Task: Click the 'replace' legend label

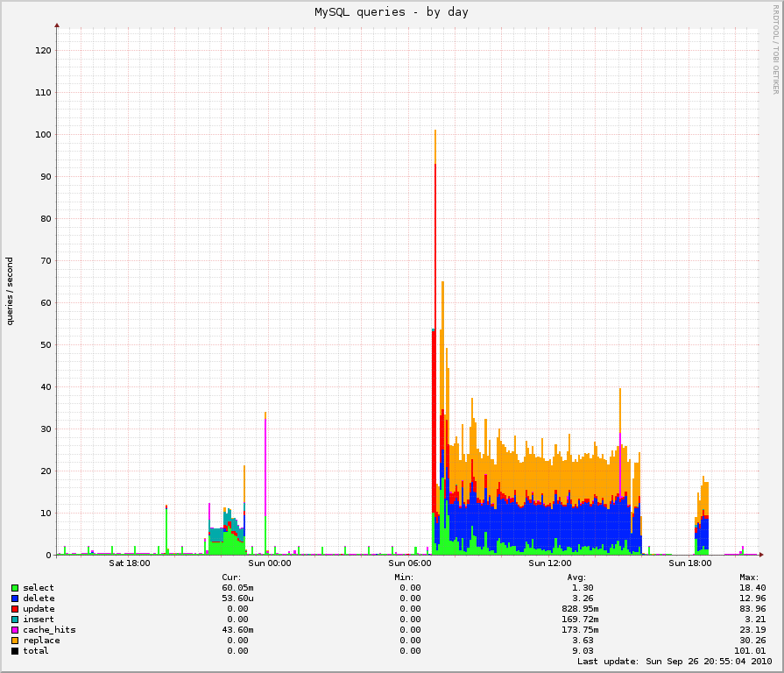Action: pyautogui.click(x=41, y=641)
